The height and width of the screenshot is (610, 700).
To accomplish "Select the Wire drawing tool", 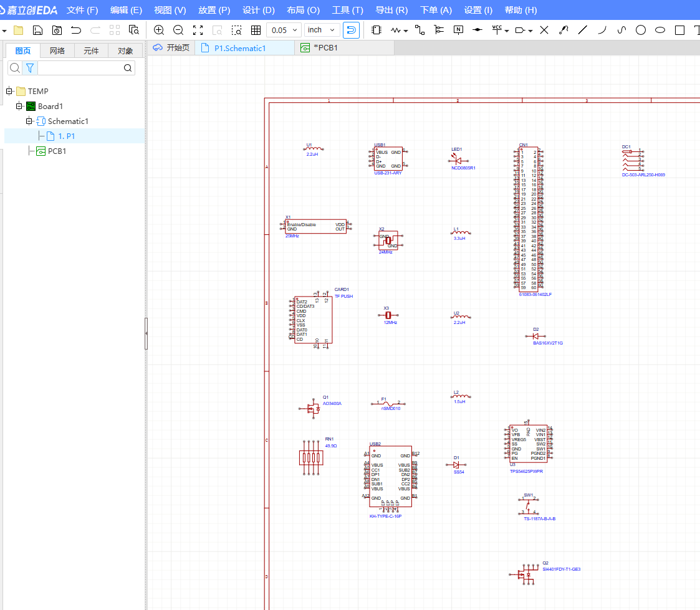I will click(420, 31).
